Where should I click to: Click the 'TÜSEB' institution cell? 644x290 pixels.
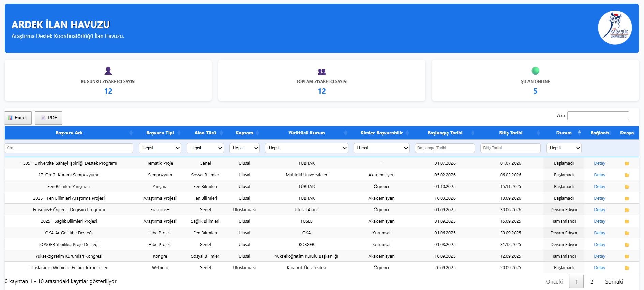pos(307,221)
